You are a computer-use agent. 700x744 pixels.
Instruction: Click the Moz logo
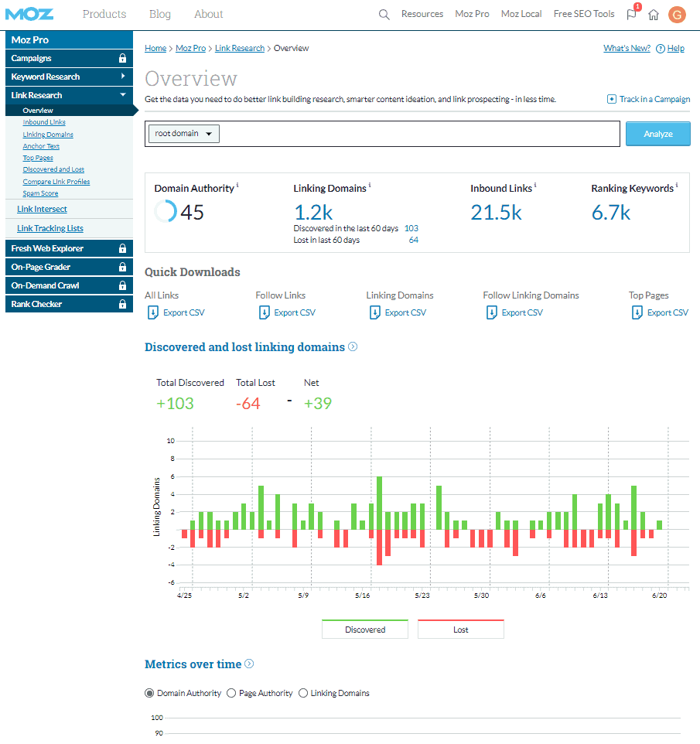pyautogui.click(x=29, y=14)
